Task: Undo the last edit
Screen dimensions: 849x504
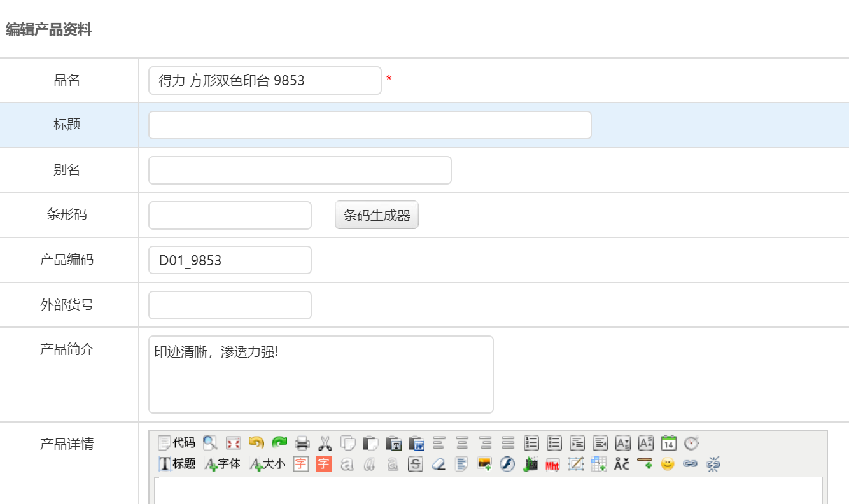Action: tap(256, 443)
